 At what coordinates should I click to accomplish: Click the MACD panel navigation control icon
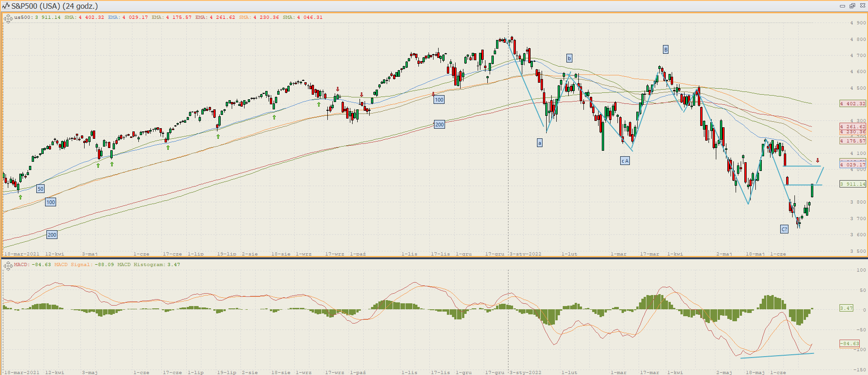pyautogui.click(x=8, y=266)
